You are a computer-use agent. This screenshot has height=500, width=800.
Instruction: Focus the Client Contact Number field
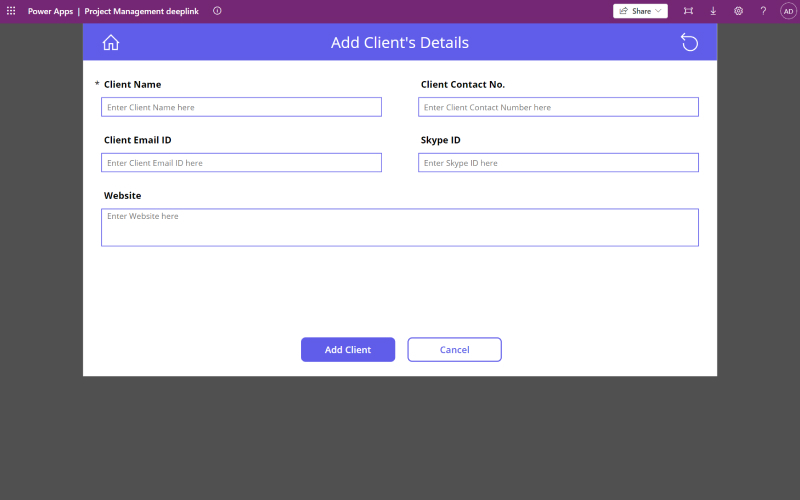[x=558, y=107]
